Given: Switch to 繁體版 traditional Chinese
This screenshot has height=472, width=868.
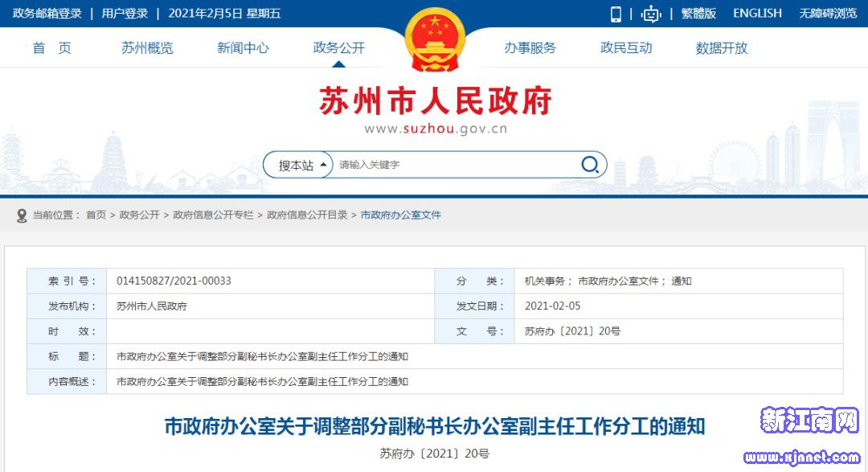Looking at the screenshot, I should (698, 14).
